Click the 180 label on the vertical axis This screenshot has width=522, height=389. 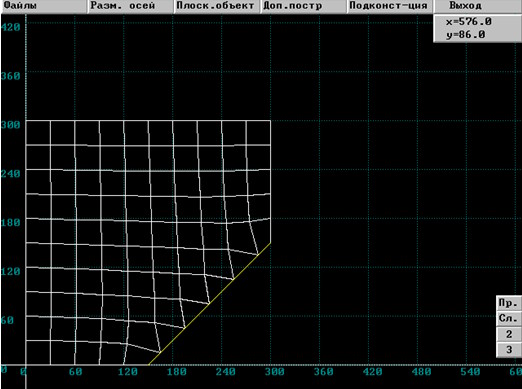[11, 223]
